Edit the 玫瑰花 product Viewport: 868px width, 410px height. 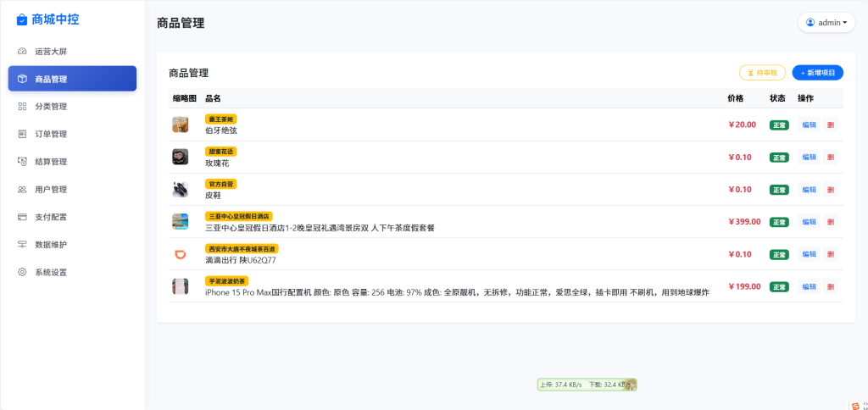[809, 158]
